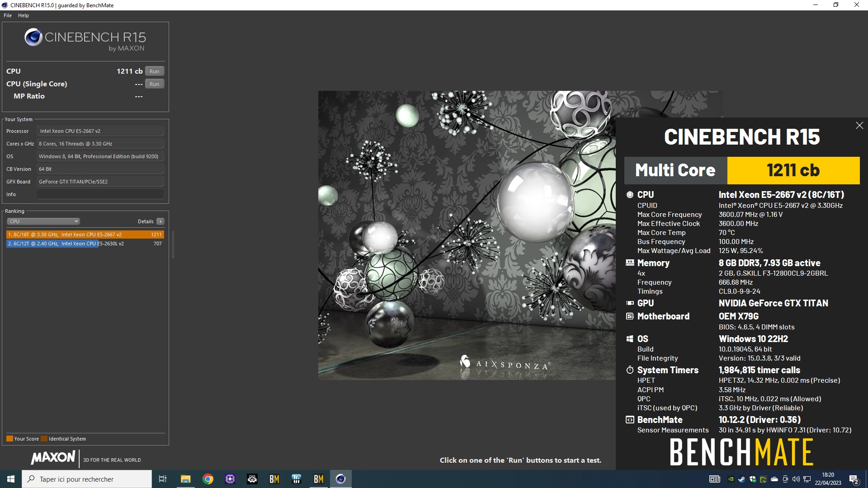
Task: Open the News and interests tray icon
Action: tap(715, 479)
